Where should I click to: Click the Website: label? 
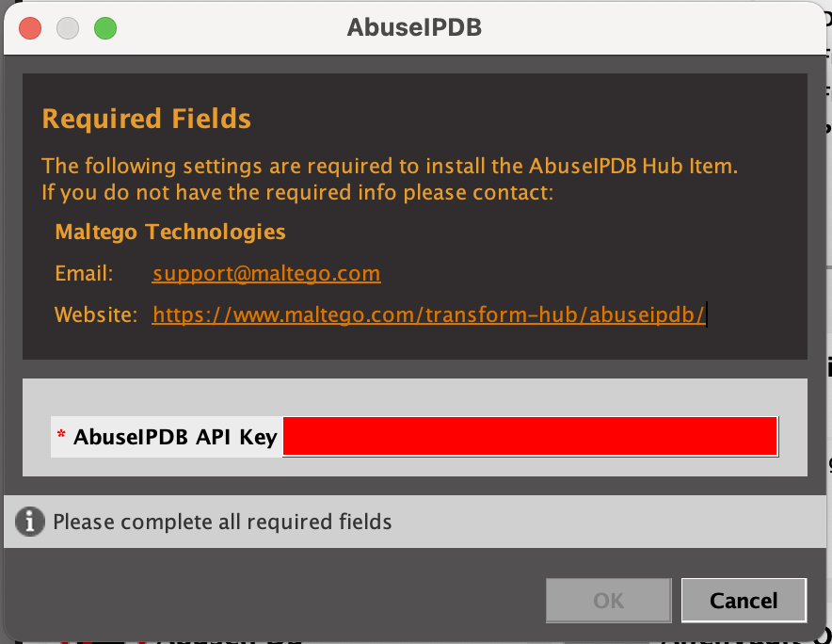click(96, 314)
